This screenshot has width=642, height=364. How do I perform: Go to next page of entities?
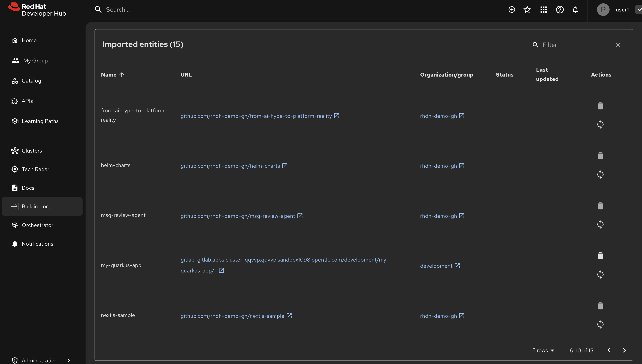(x=624, y=350)
